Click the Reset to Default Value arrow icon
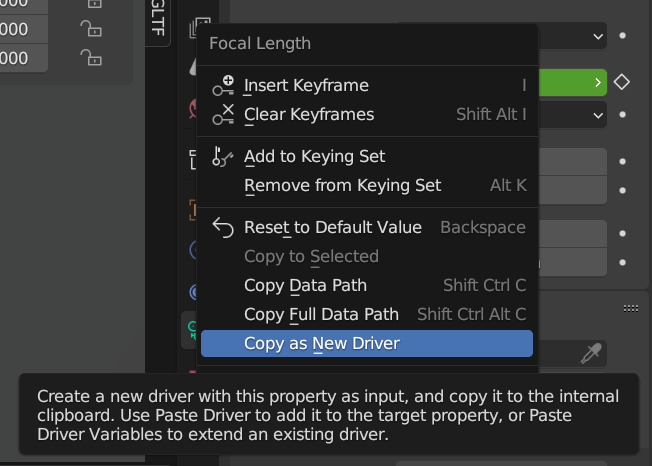The width and height of the screenshot is (652, 466). click(223, 227)
